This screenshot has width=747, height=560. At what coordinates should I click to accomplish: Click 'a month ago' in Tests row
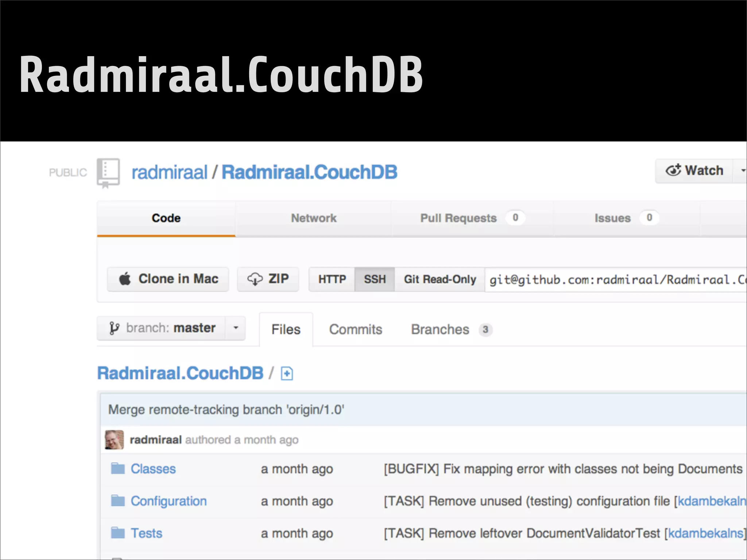point(297,534)
